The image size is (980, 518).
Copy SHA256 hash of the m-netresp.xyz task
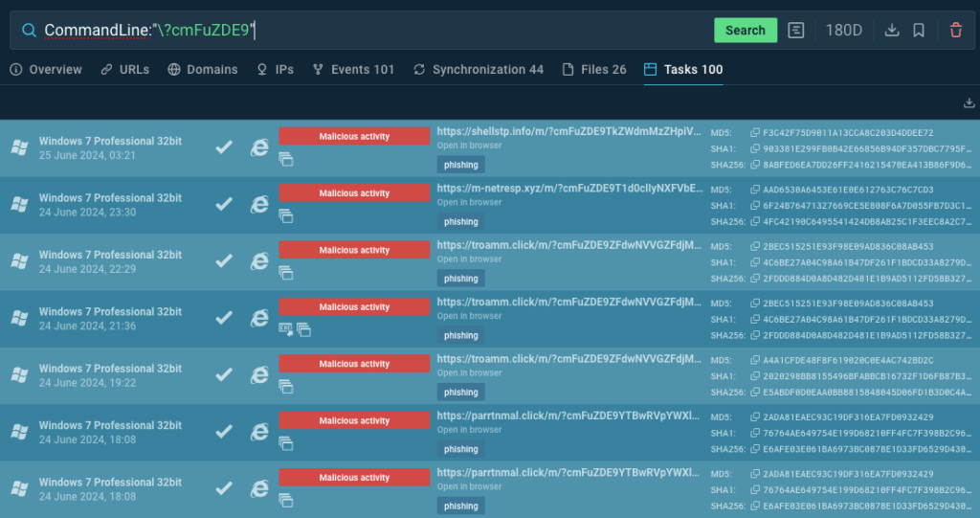(755, 222)
